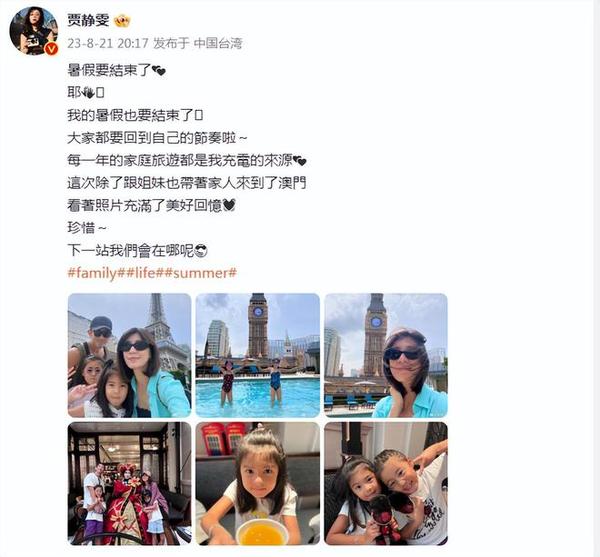Click the sunglasses emoji after 下一站我們會在哪呢
The width and height of the screenshot is (600, 557).
point(201,251)
